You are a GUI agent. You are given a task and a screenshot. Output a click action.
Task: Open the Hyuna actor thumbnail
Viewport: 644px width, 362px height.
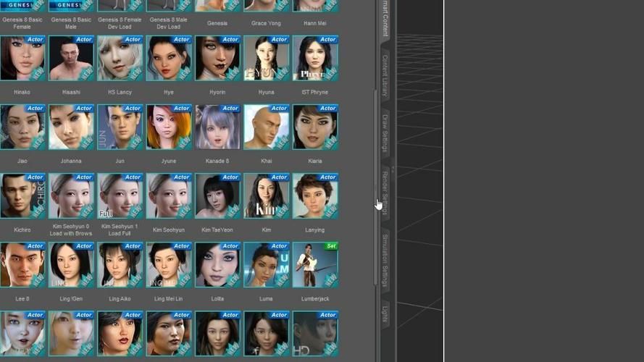267,58
